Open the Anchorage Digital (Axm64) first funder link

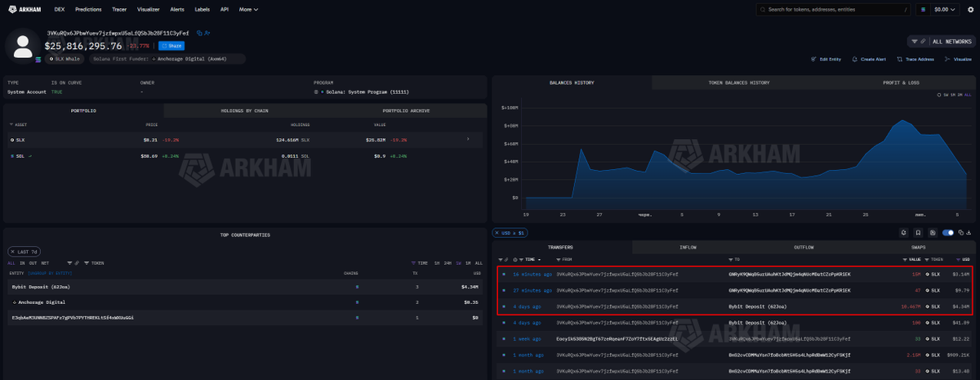click(192, 59)
